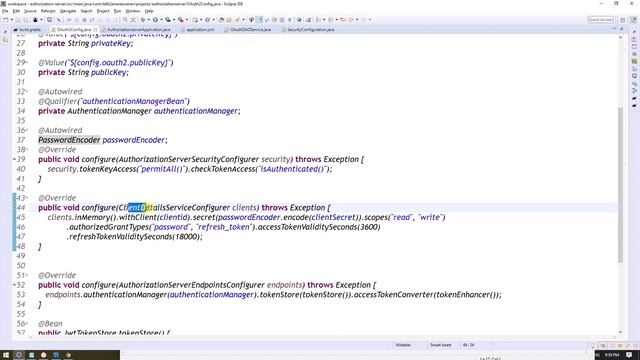
Task: Click the Restore Down window button
Action: click(x=616, y=4)
